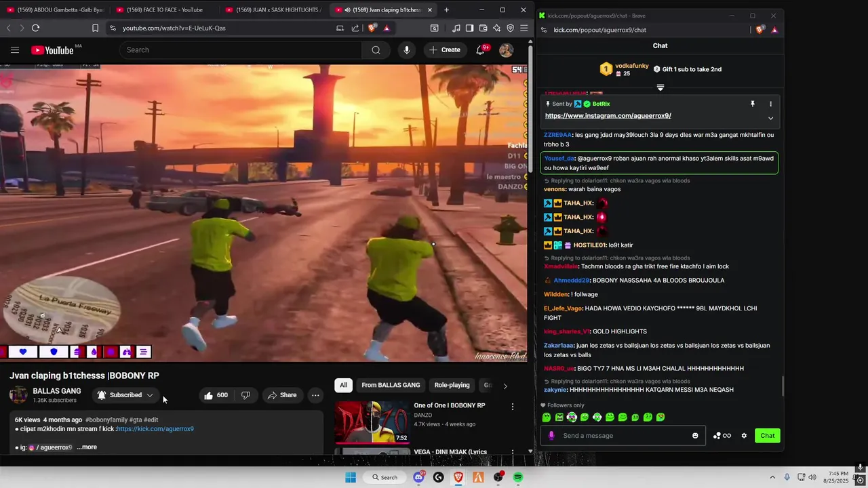Open emoji picker in Kick chat input

(x=695, y=435)
